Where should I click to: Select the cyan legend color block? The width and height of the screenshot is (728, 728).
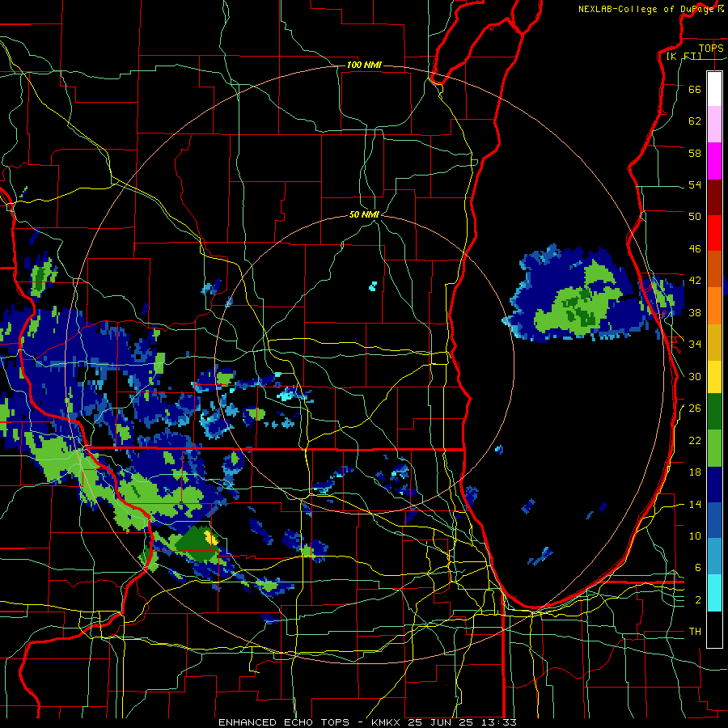pyautogui.click(x=714, y=593)
